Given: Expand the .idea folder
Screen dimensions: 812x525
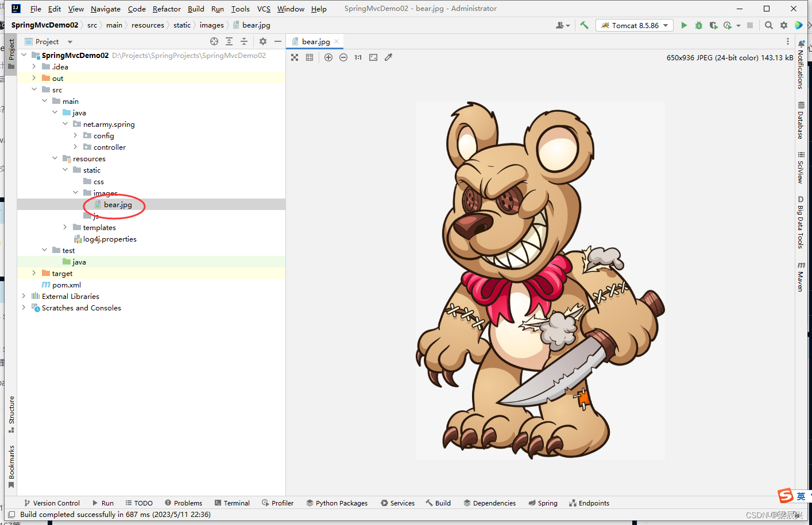Looking at the screenshot, I should pyautogui.click(x=34, y=67).
